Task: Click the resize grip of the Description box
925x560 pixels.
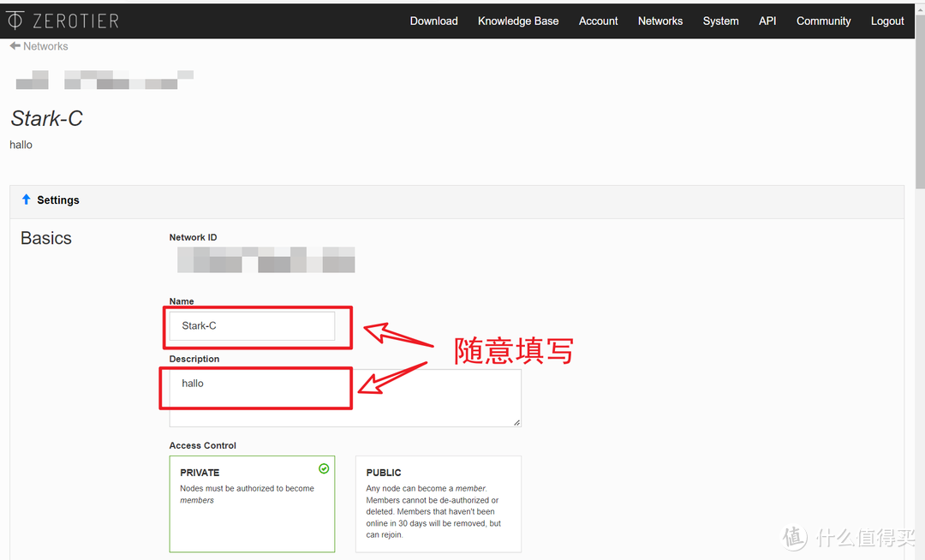Action: point(516,422)
